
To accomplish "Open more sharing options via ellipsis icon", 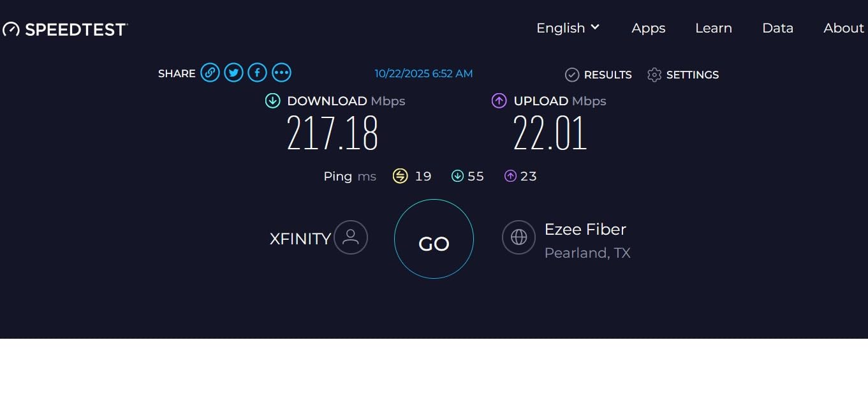I will click(x=281, y=72).
